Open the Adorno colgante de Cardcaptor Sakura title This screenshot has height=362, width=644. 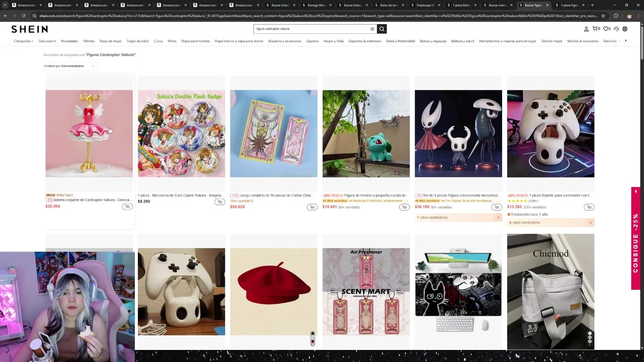[x=92, y=200]
